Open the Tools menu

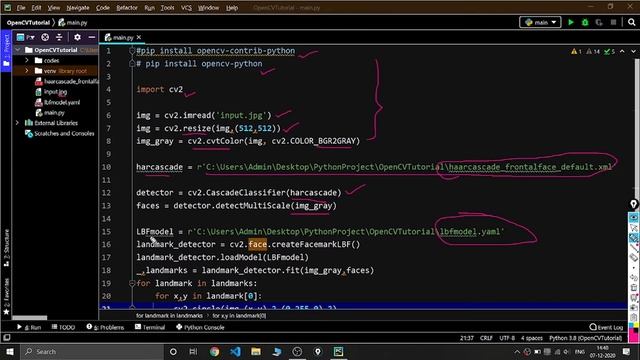(x=167, y=8)
